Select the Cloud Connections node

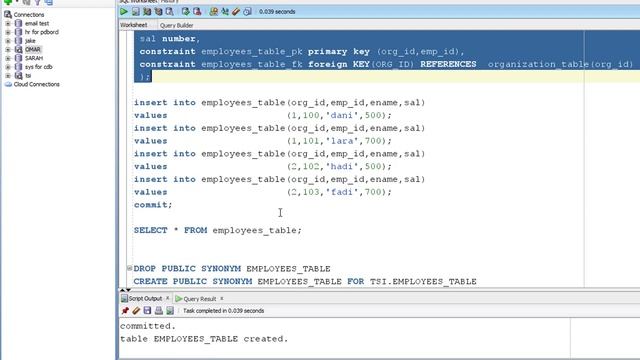tap(37, 84)
